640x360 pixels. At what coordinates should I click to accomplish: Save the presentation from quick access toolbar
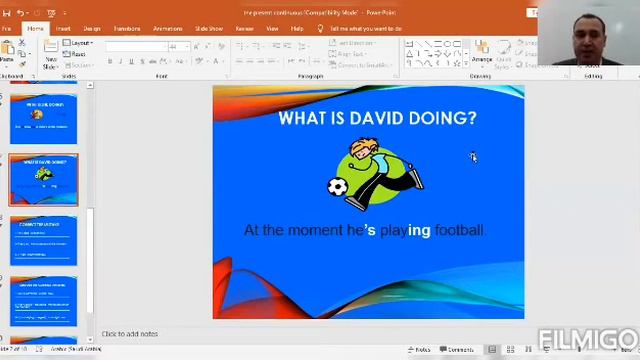[6, 13]
